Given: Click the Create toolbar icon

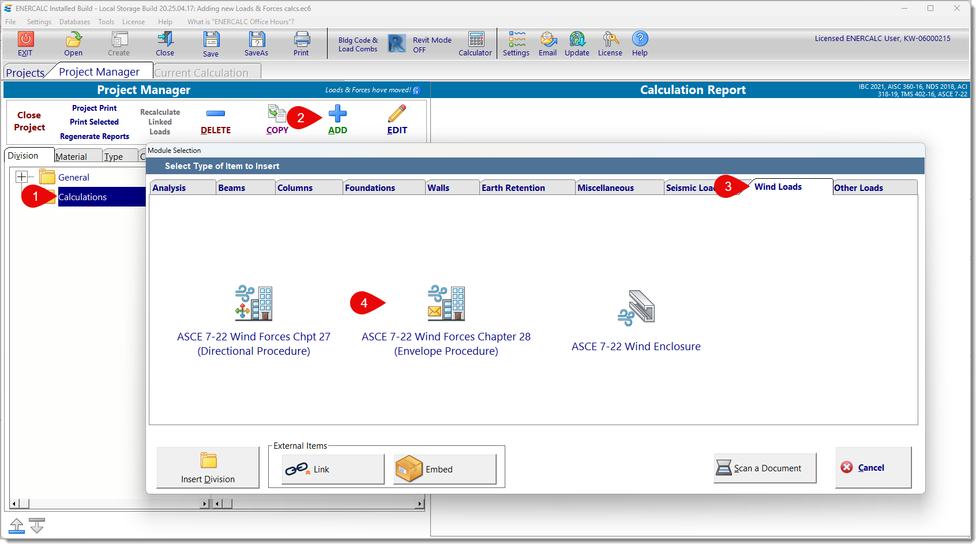Looking at the screenshot, I should (x=119, y=39).
